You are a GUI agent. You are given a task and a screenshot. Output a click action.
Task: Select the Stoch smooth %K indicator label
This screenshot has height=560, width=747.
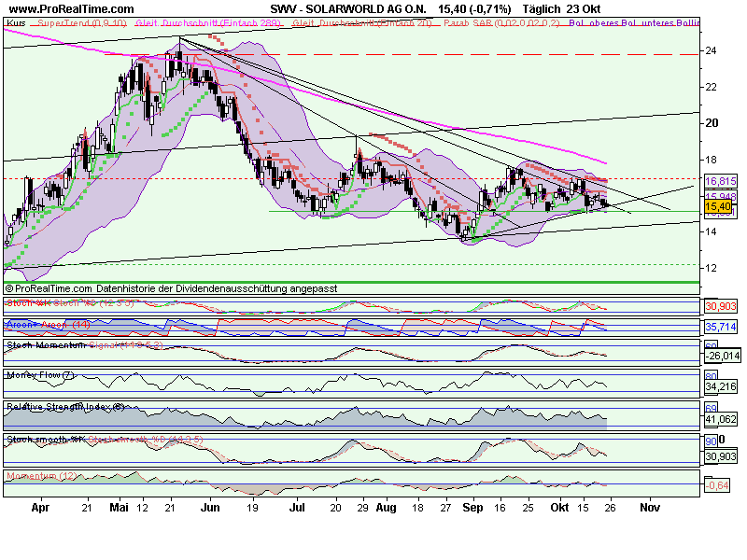[46, 439]
